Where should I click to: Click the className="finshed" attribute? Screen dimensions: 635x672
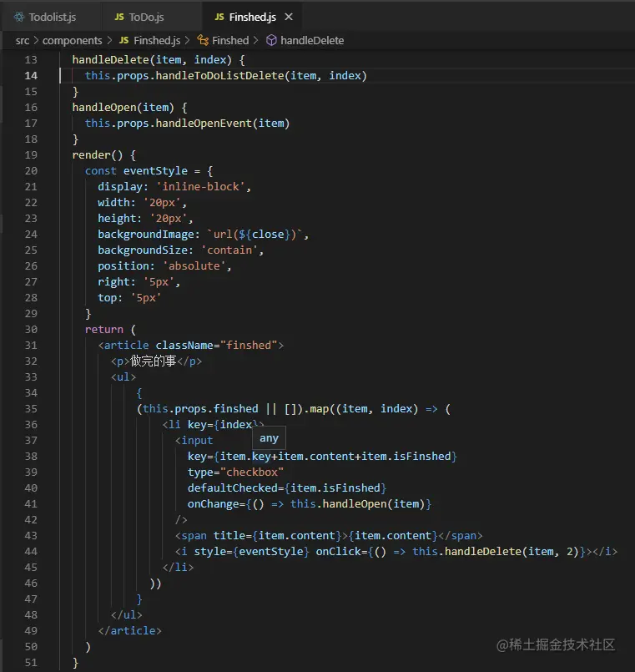[216, 346]
